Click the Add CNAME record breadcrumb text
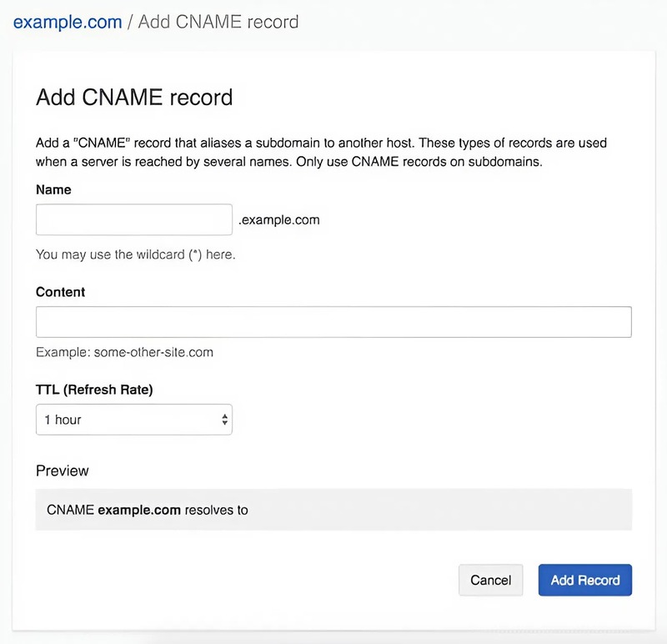This screenshot has width=667, height=644. 218,22
